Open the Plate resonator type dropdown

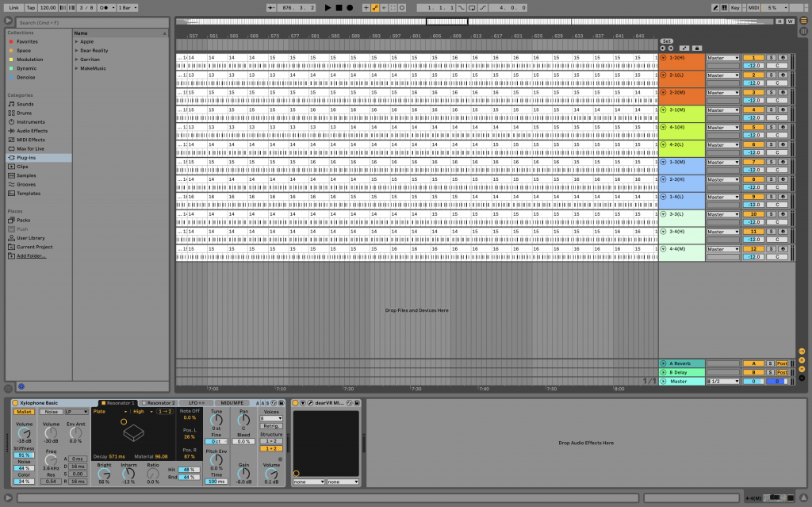tap(110, 412)
